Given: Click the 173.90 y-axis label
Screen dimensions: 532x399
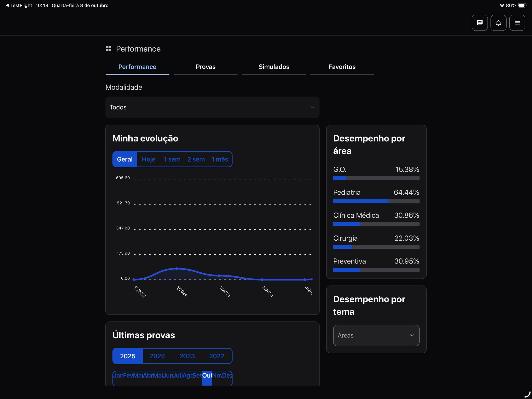Looking at the screenshot, I should tap(123, 253).
